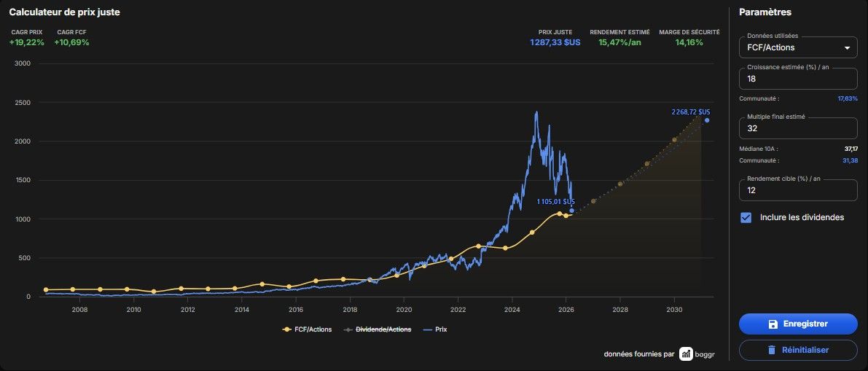Click the Communauté growth value 17,63%

pyautogui.click(x=848, y=98)
